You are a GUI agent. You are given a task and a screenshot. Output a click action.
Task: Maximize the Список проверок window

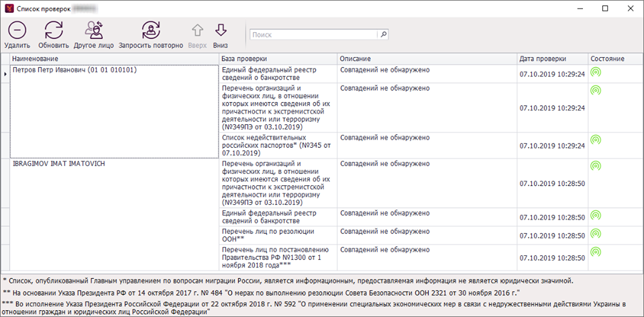pyautogui.click(x=605, y=9)
